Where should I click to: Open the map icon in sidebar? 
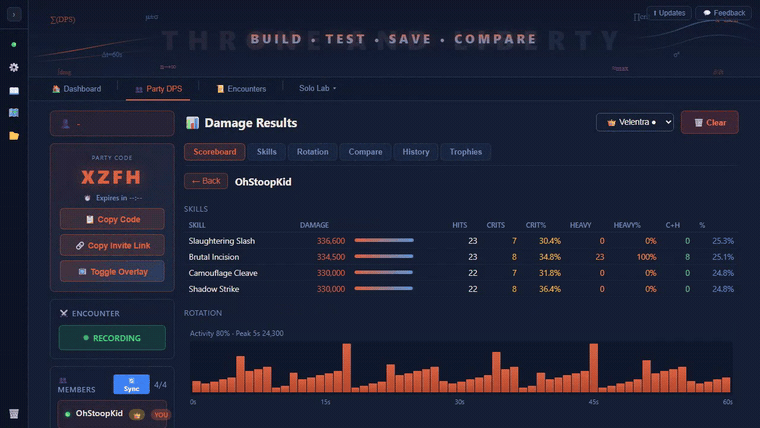click(14, 113)
